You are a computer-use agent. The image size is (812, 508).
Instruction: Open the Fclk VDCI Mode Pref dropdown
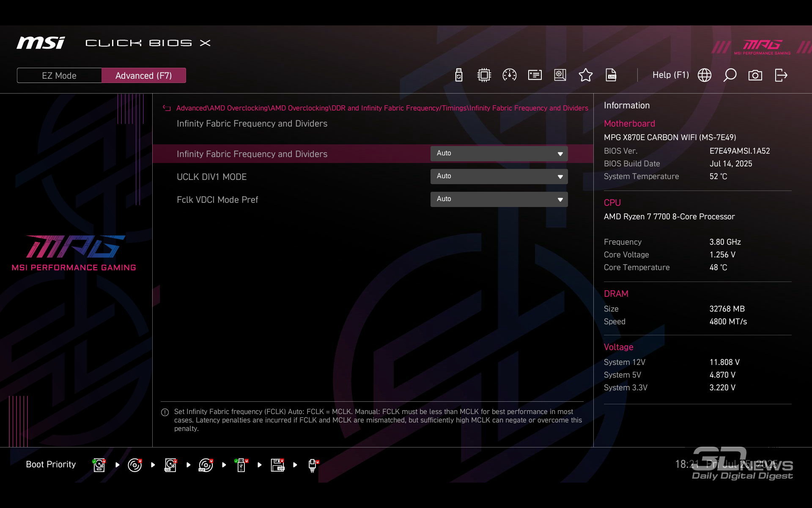coord(499,199)
